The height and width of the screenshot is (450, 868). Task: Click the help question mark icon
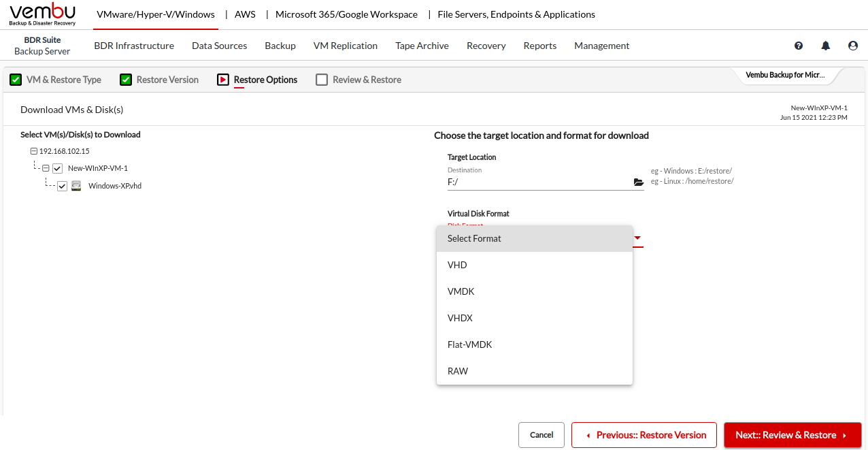click(799, 46)
